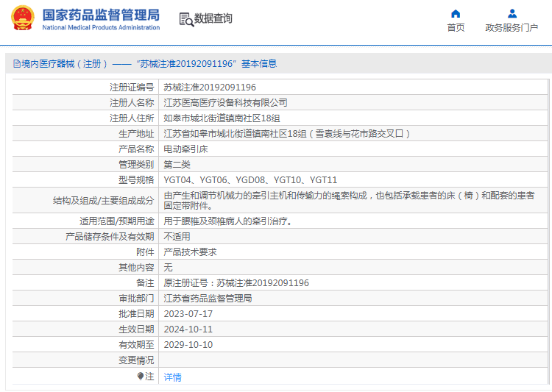This screenshot has height=392, width=552.
Task: Open the 数据查询 search document icon
Action: (x=186, y=19)
